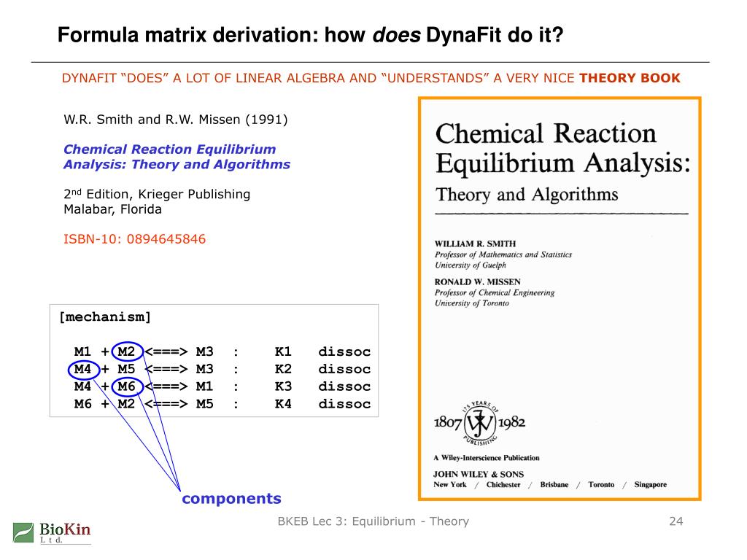The height and width of the screenshot is (560, 747).
Task: Click the year 1982 beside the Wiley emblem
Action: click(x=511, y=422)
